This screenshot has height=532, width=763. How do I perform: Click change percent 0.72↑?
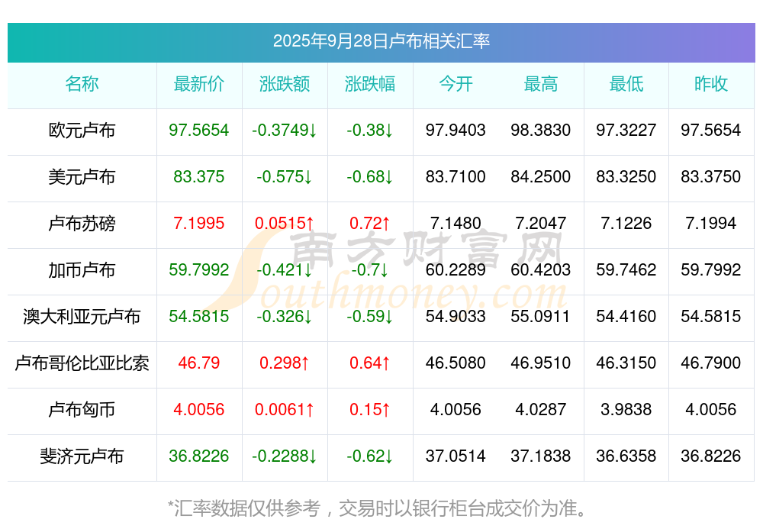(370, 224)
